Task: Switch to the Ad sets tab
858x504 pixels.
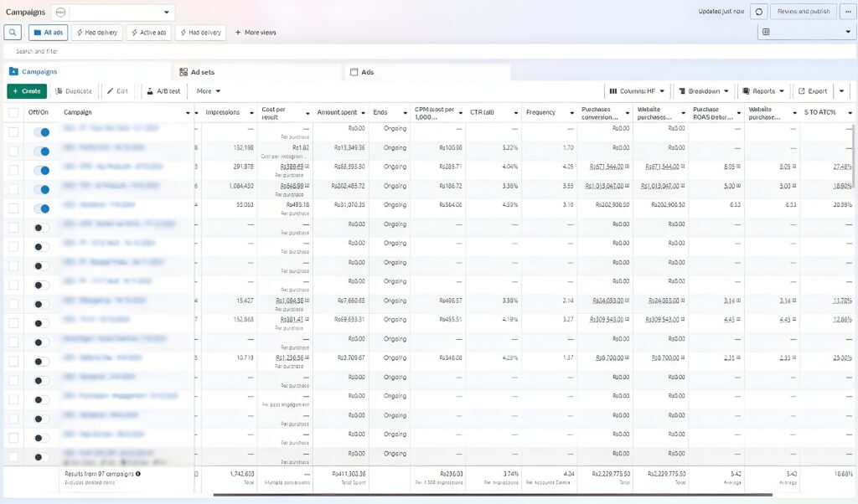Action: pyautogui.click(x=257, y=72)
